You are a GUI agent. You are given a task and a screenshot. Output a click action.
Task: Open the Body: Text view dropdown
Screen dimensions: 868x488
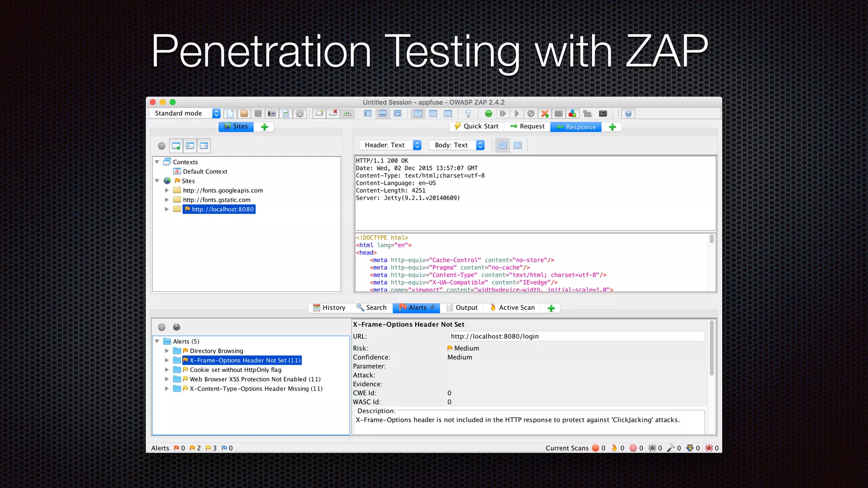tap(456, 145)
